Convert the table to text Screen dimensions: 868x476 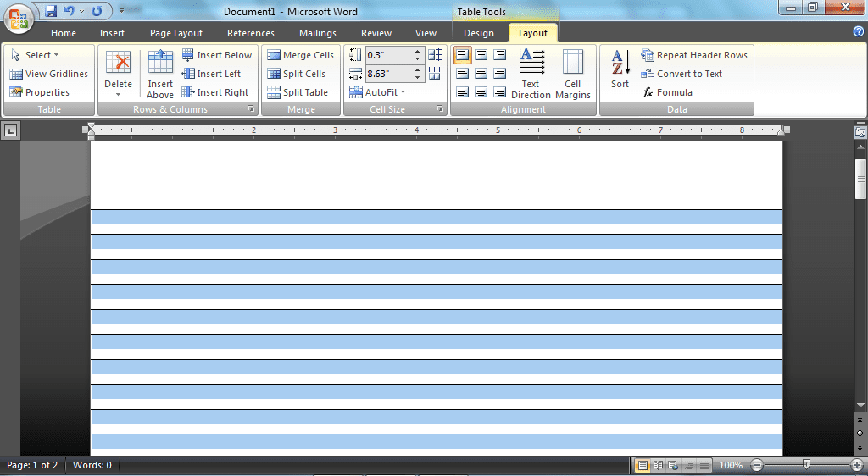(682, 74)
